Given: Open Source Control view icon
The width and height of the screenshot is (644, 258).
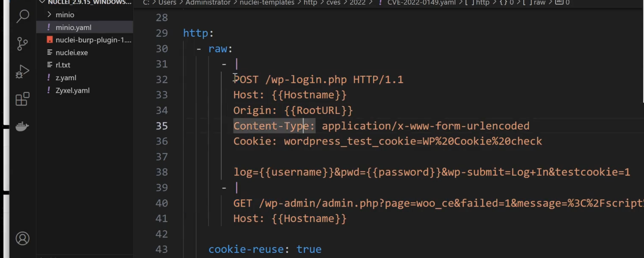Looking at the screenshot, I should pos(22,44).
